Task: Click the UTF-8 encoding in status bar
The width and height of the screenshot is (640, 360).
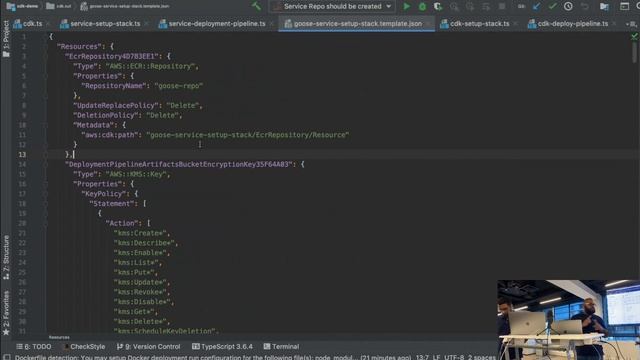Action: point(454,357)
